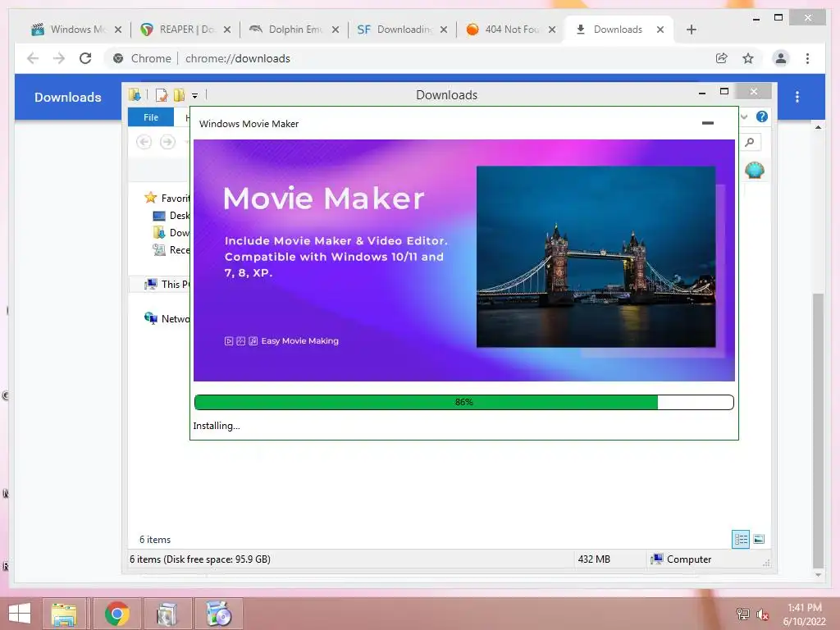Switch Explorer to details view
This screenshot has height=630, width=840.
[741, 539]
